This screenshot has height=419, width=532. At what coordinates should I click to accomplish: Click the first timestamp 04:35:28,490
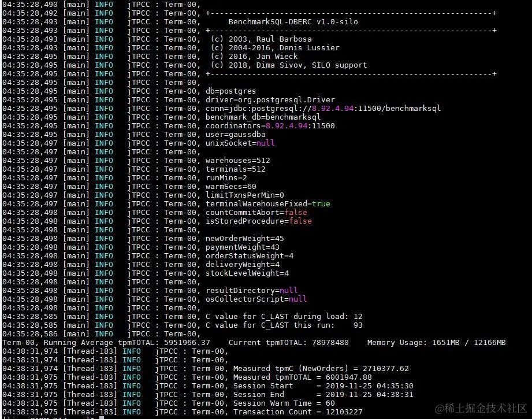(30, 5)
